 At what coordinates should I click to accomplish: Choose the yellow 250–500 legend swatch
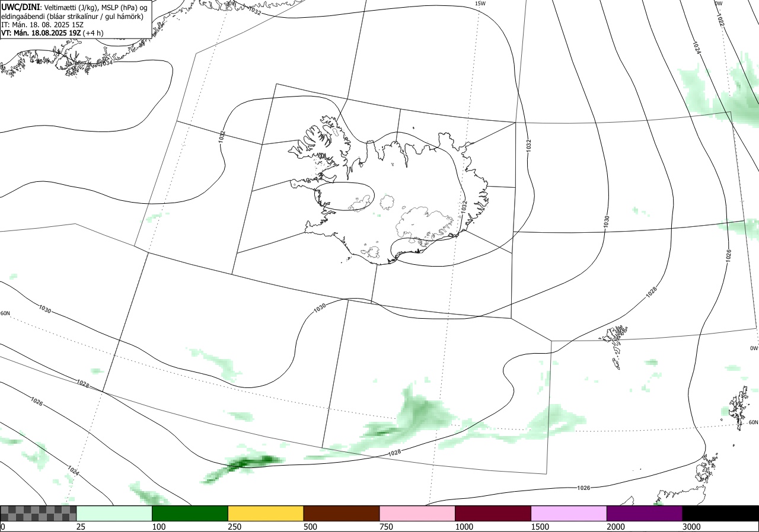[x=266, y=513]
